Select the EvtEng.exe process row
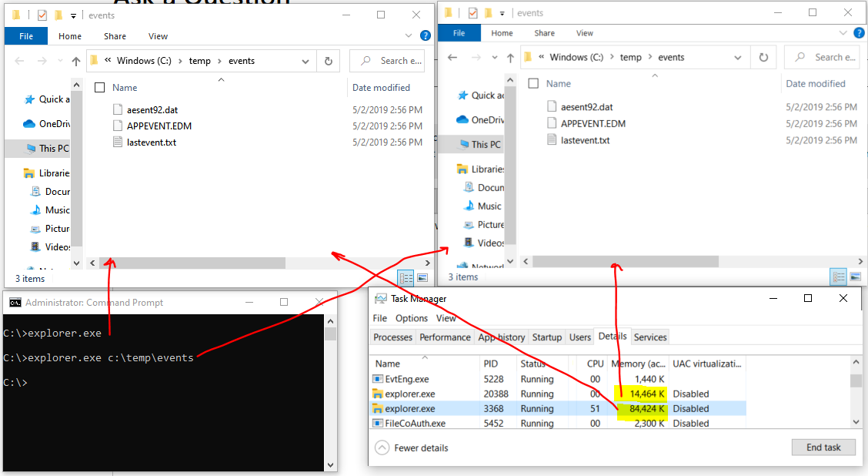 (x=557, y=379)
